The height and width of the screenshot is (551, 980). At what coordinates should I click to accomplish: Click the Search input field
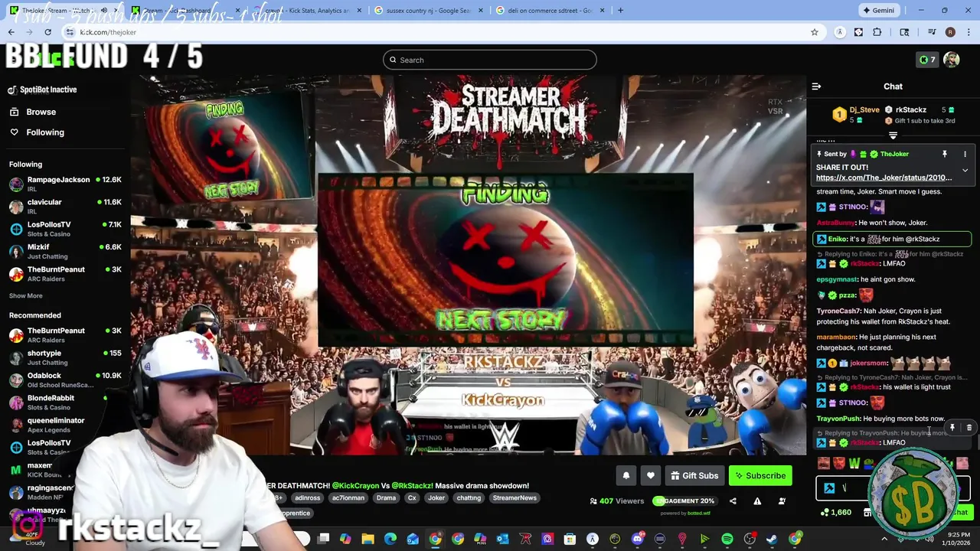[490, 60]
